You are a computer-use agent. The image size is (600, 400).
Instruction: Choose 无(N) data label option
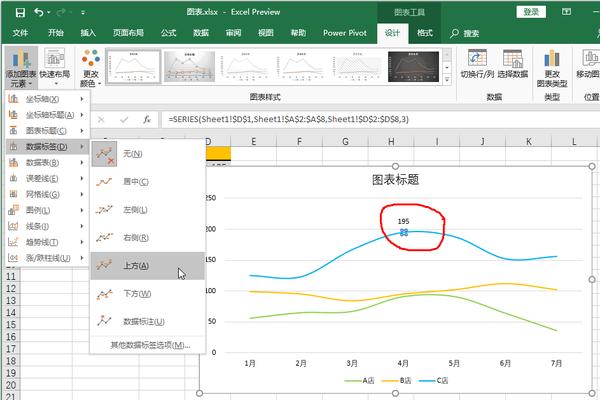(147, 154)
